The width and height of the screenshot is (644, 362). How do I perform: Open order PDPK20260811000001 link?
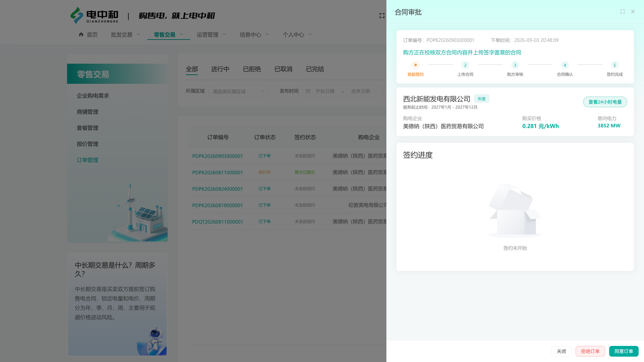point(217,173)
